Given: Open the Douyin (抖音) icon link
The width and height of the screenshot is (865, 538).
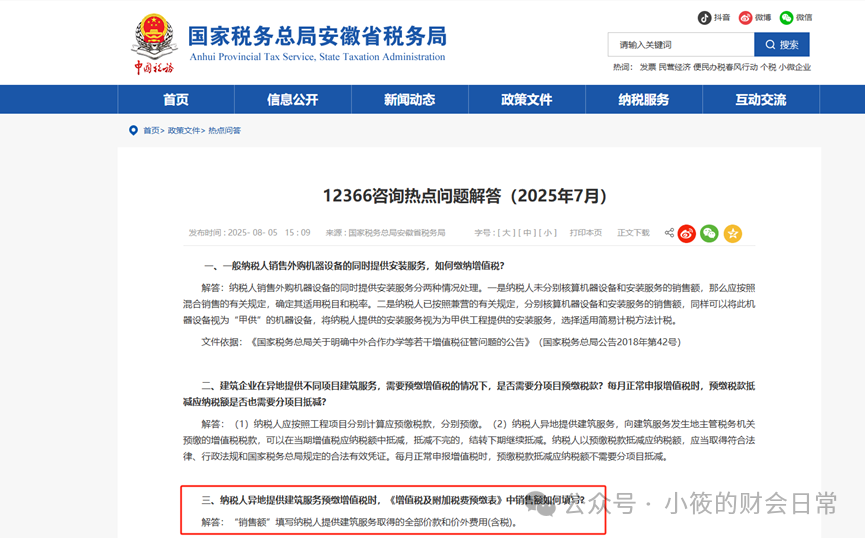Looking at the screenshot, I should tap(704, 18).
